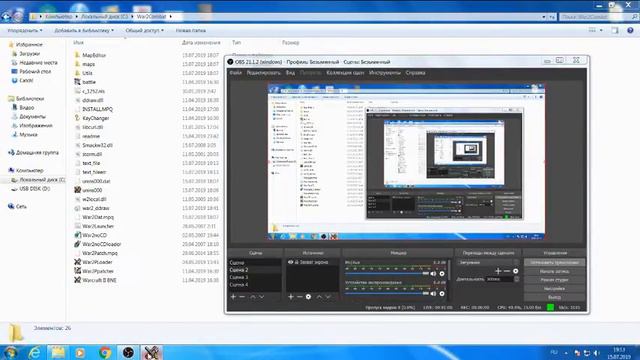Move the source down in the list
This screenshot has width=640, height=360.
click(328, 297)
